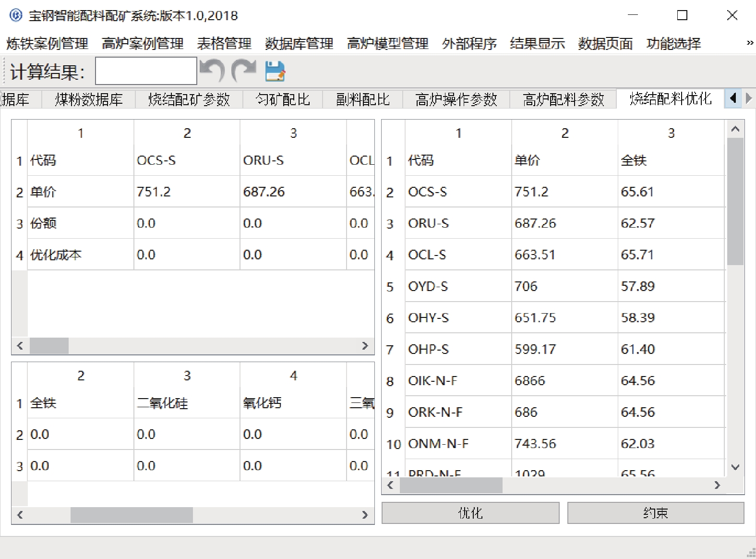Select the 优化成本 row label cell
Image resolution: width=756 pixels, height=559 pixels.
tap(81, 255)
